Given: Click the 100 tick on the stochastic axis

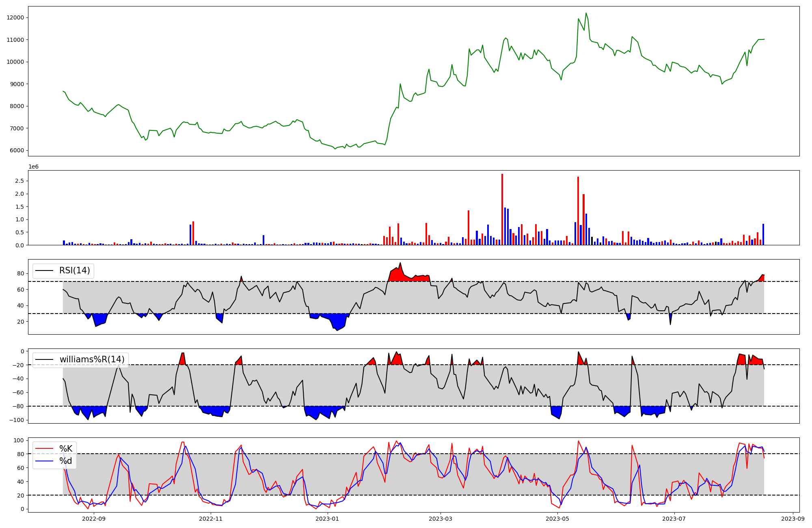Looking at the screenshot, I should pyautogui.click(x=19, y=440).
